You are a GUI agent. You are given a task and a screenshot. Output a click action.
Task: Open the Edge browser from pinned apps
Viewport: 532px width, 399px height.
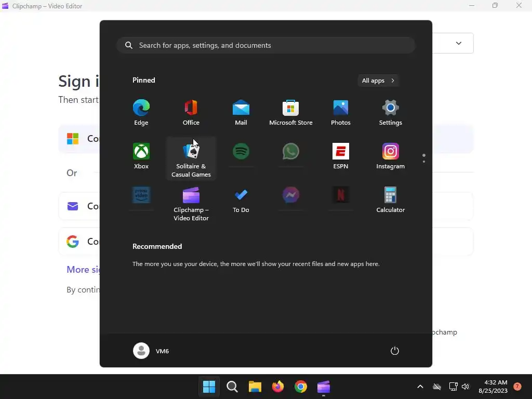tap(141, 112)
